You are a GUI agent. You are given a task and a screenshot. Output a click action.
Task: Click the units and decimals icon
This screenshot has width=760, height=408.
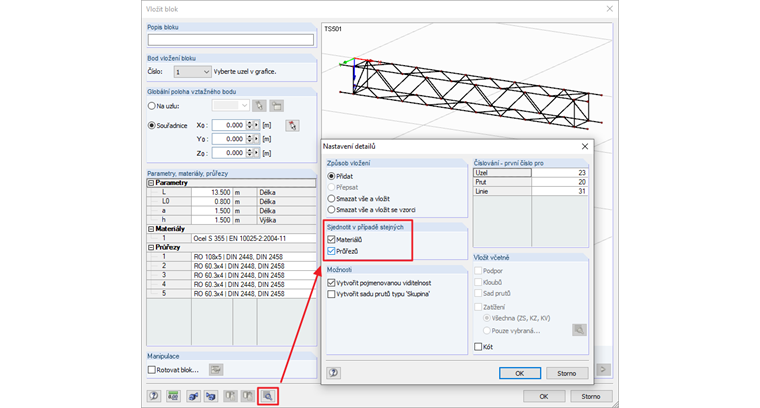[x=173, y=396]
